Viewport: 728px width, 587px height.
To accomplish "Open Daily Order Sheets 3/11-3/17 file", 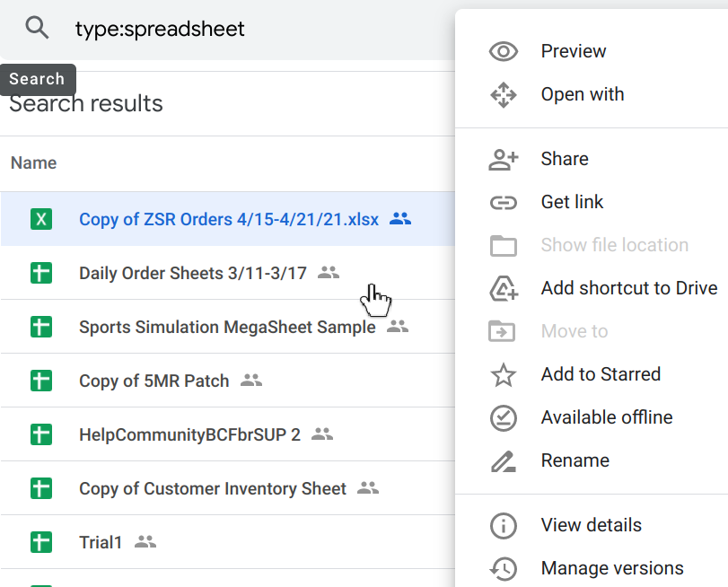I will [192, 273].
